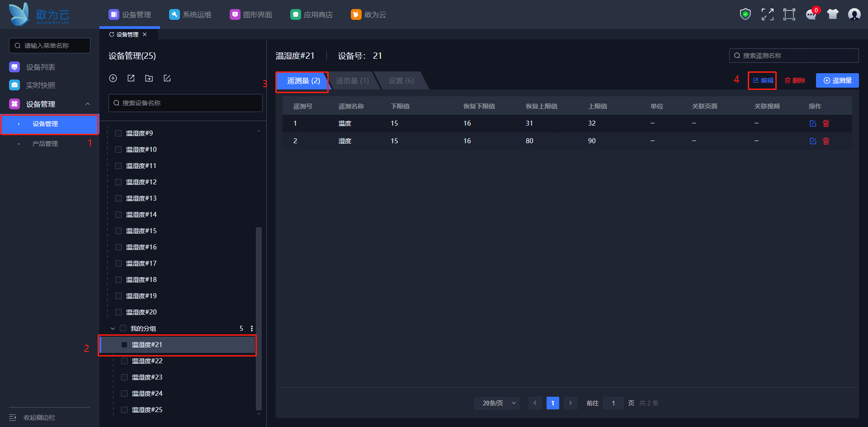868x427 pixels.
Task: Delete the 湿度 telemetry row
Action: pyautogui.click(x=826, y=141)
